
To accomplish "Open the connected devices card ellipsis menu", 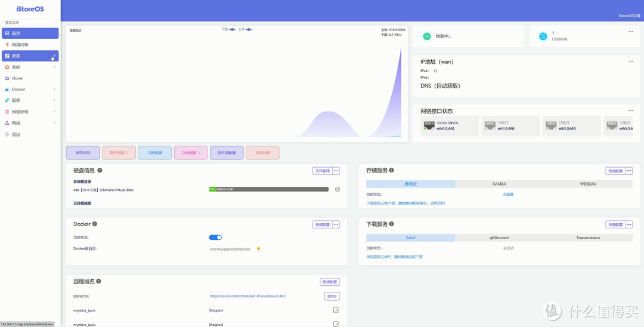I will click(x=631, y=32).
